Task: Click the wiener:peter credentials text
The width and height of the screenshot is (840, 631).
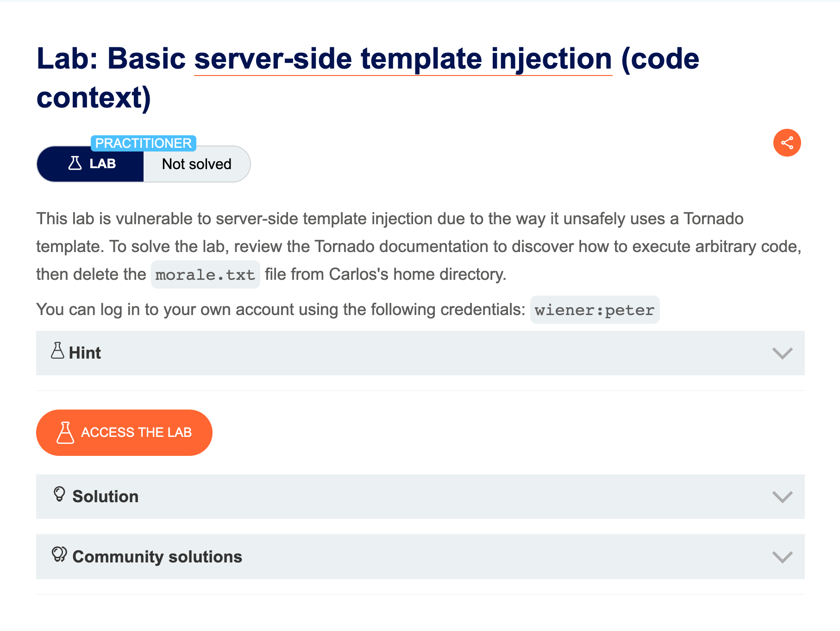Action: (595, 310)
